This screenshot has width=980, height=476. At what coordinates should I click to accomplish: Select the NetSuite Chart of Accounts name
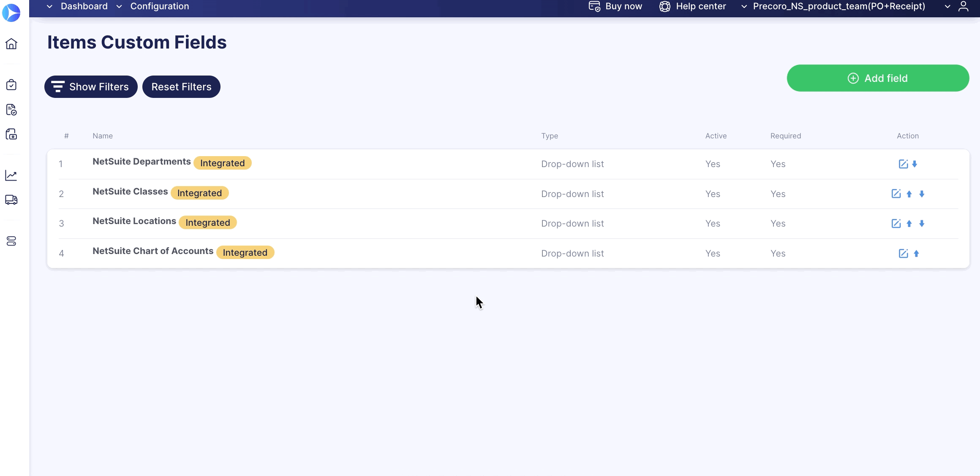tap(153, 251)
